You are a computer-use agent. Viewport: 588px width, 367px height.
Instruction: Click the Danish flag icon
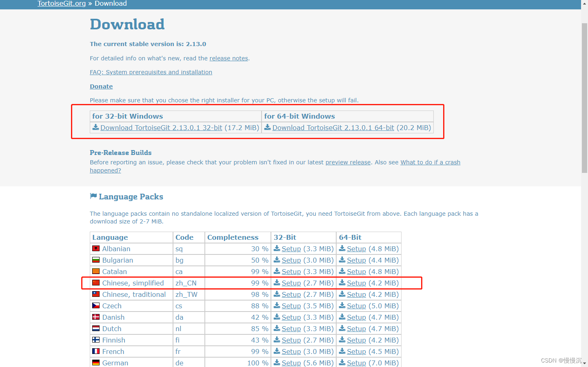coord(96,317)
